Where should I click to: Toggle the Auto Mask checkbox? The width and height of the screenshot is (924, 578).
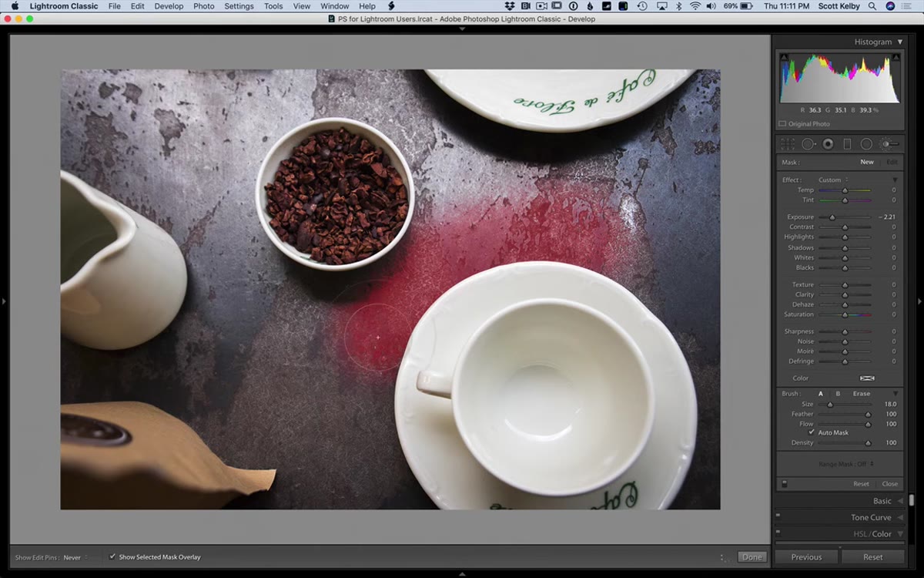(811, 432)
